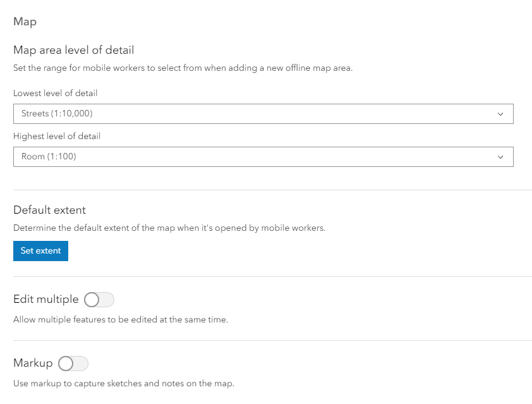Click the Map section heading
This screenshot has height=404, width=532.
click(x=25, y=21)
